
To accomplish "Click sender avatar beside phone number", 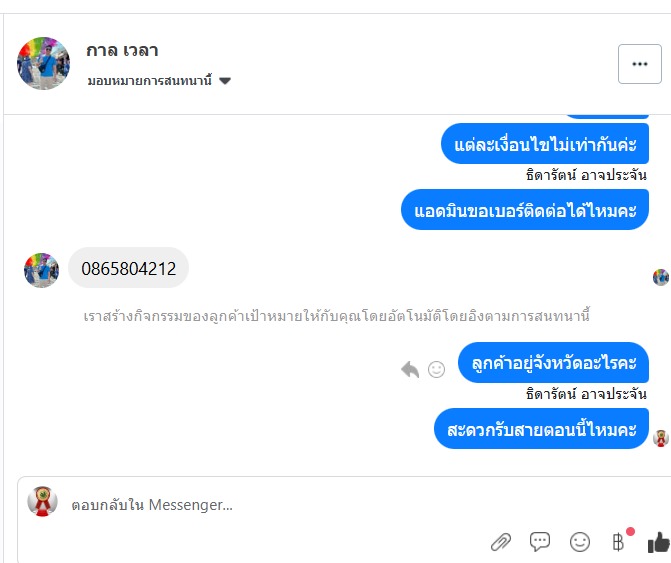I will tap(41, 270).
